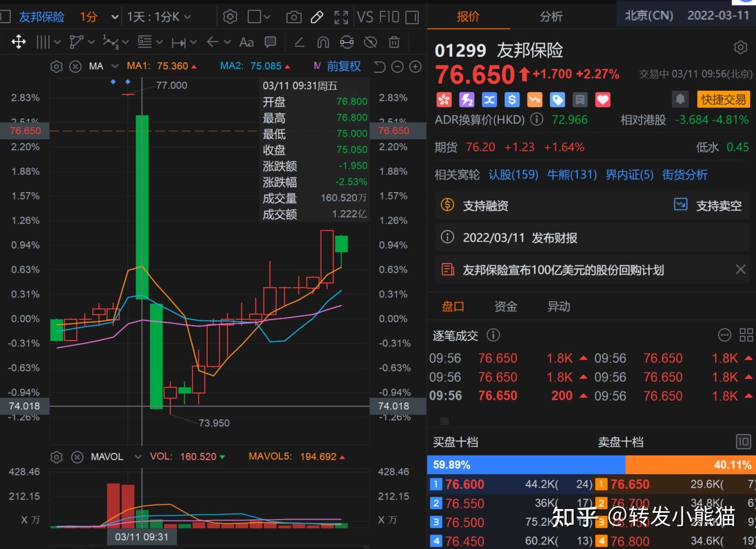756x549 pixels.
Task: Select the move/crosshair drag tool
Action: tap(19, 42)
